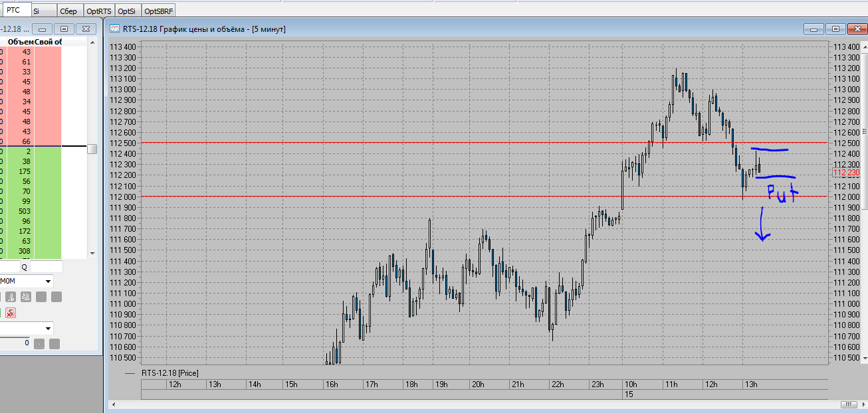This screenshot has width=868, height=413.
Task: Close the RTS-12.18 chart window
Action: pyautogui.click(x=857, y=29)
